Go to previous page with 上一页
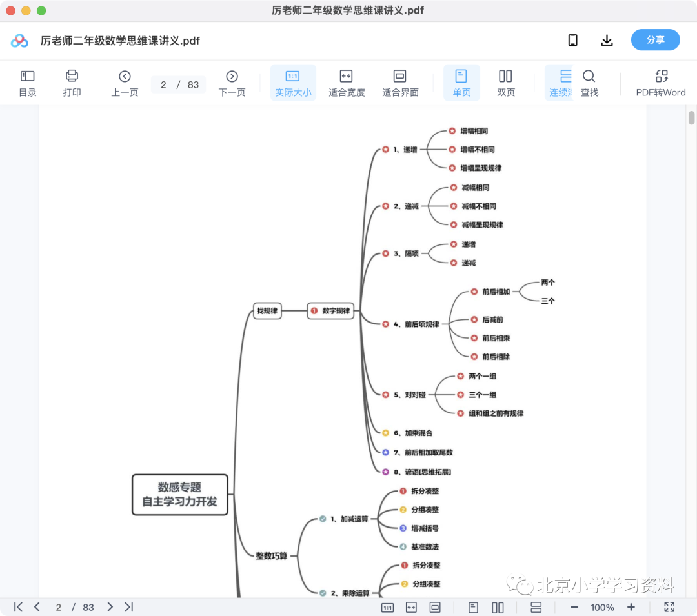Image resolution: width=697 pixels, height=616 pixels. coord(125,83)
